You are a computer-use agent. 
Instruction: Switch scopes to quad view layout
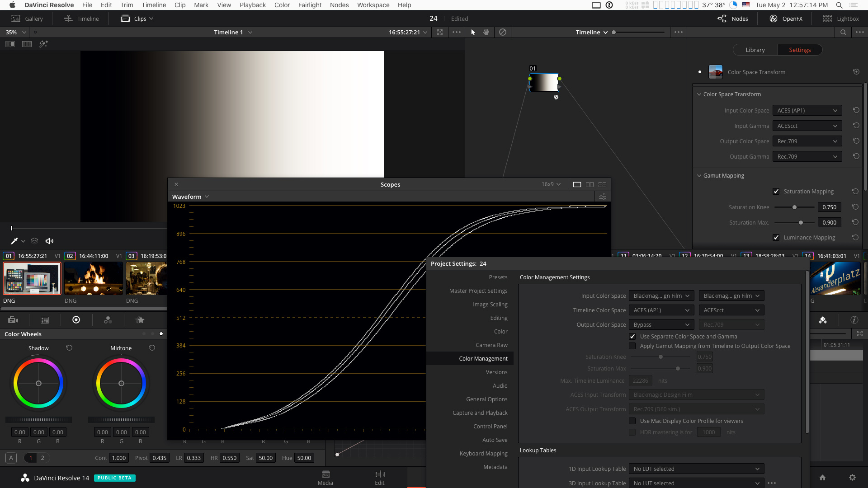[602, 184]
